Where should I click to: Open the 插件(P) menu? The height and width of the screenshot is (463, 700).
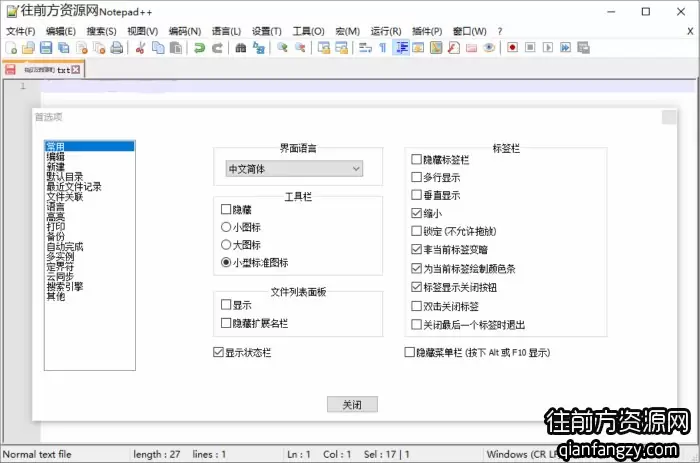[427, 31]
